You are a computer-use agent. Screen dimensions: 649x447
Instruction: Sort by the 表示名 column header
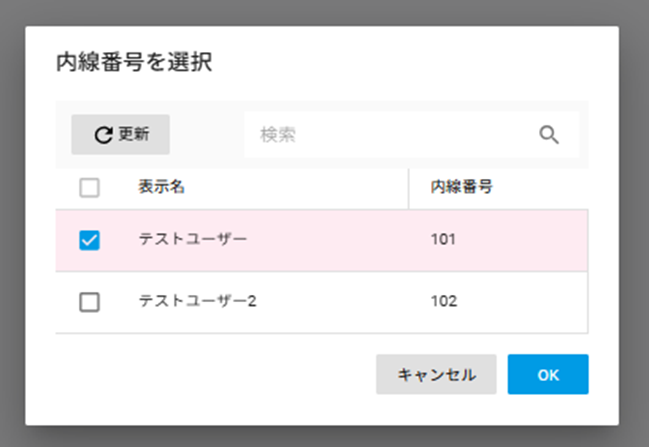pos(161,187)
